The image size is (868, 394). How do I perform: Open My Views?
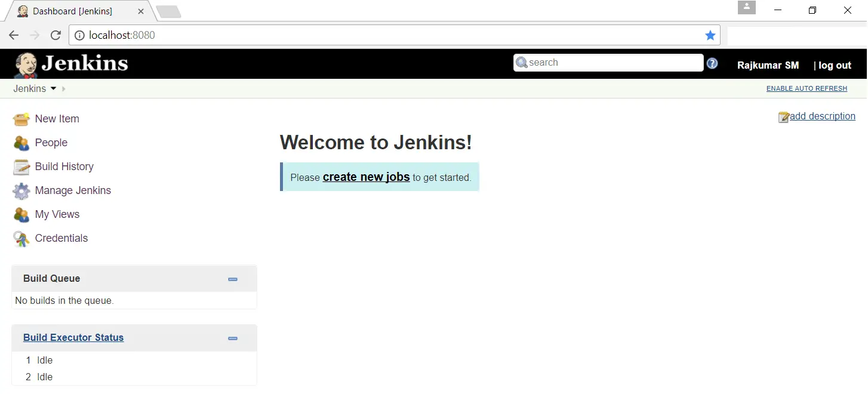pos(57,214)
